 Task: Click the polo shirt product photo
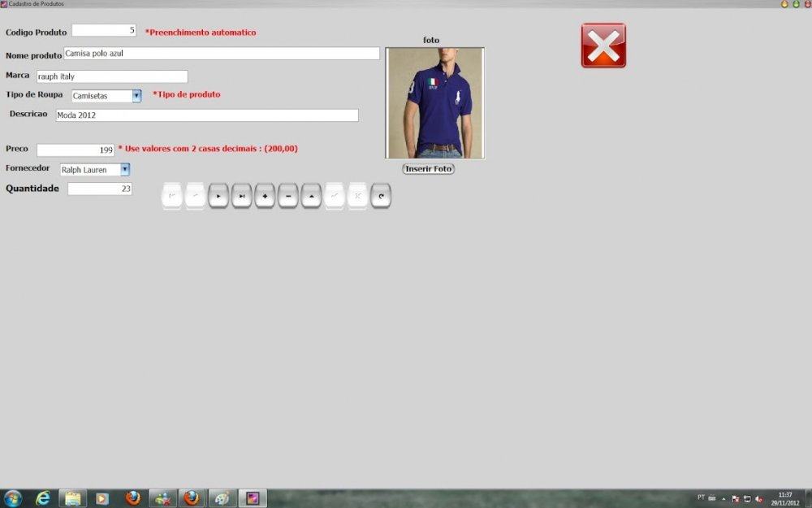(434, 103)
